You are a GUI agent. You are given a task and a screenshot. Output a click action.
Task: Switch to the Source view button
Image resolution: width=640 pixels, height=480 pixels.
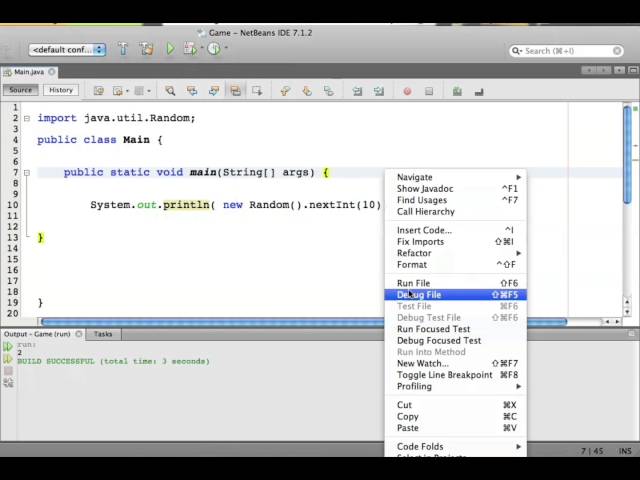click(x=20, y=90)
